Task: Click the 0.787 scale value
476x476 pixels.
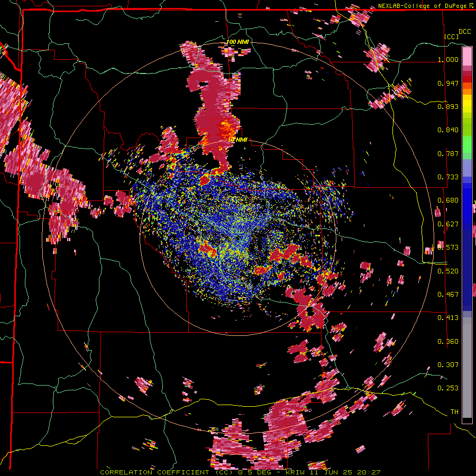Action: [x=448, y=153]
